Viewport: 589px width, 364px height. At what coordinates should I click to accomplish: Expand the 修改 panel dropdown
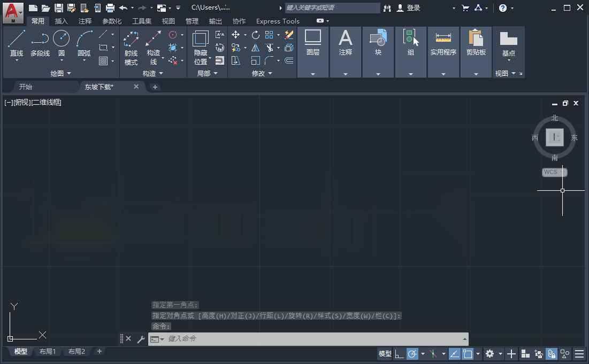(x=262, y=74)
